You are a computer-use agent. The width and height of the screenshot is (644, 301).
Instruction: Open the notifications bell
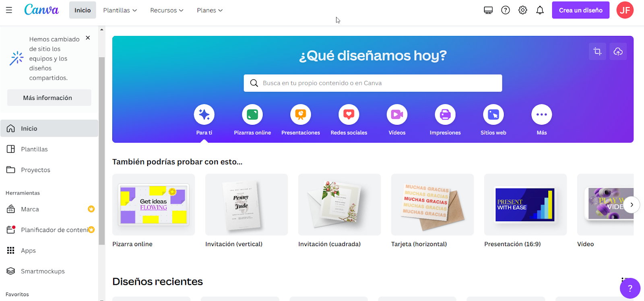[540, 10]
